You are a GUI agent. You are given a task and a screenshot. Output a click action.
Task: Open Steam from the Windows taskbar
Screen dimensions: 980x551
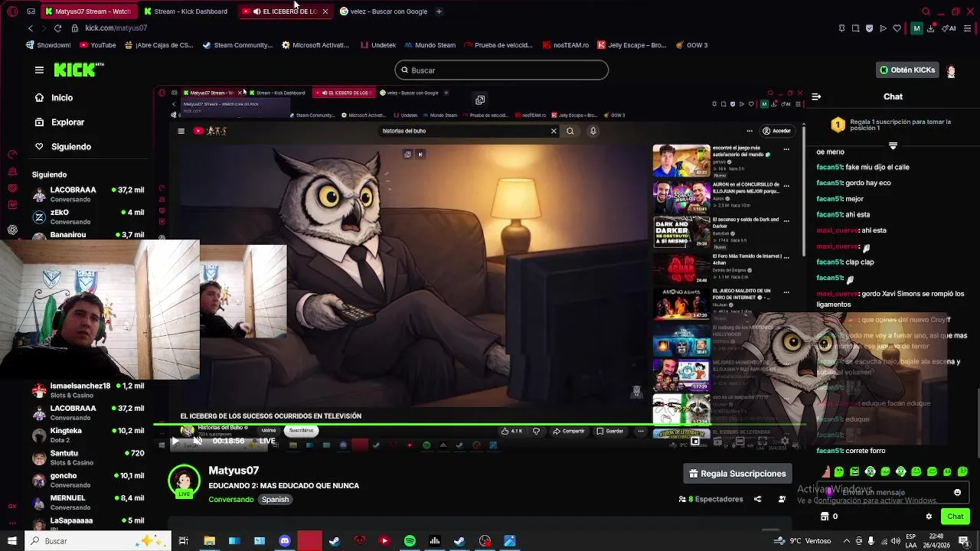[x=335, y=541]
